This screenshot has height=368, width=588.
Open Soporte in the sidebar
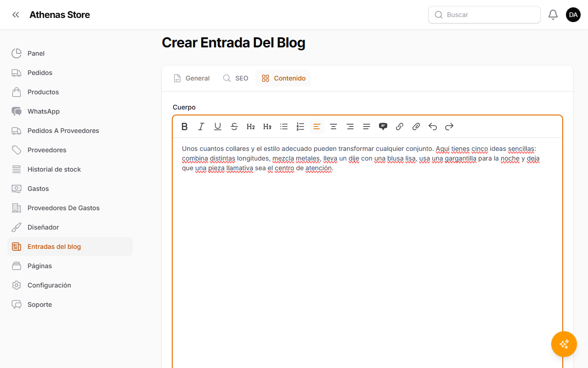(x=70, y=305)
